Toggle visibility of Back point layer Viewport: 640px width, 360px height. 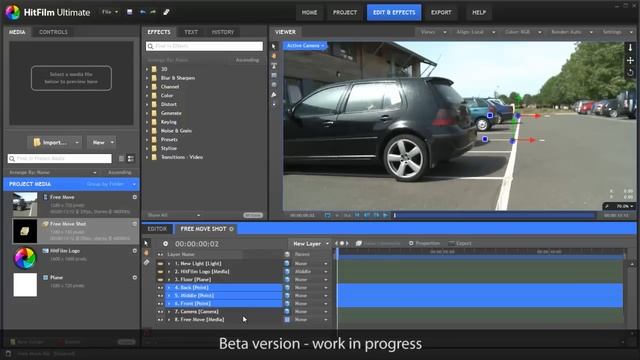click(x=160, y=288)
